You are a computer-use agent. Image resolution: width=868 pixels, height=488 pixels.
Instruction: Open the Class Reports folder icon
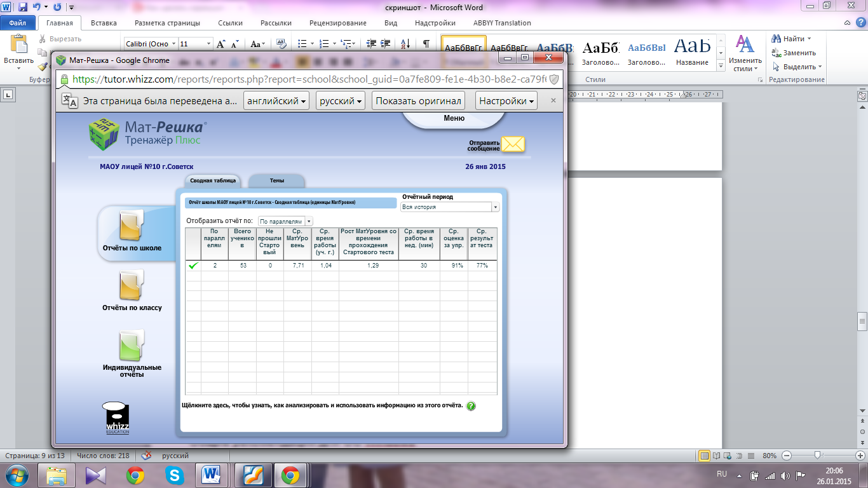pos(132,285)
